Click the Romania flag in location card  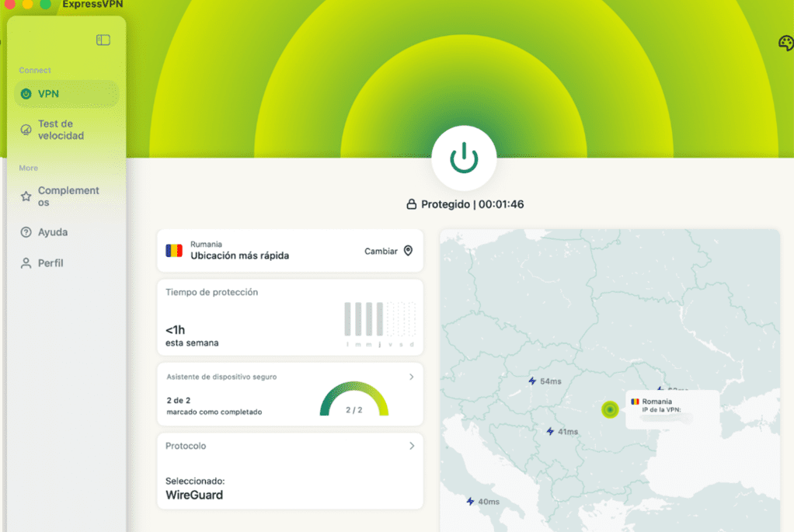(174, 250)
